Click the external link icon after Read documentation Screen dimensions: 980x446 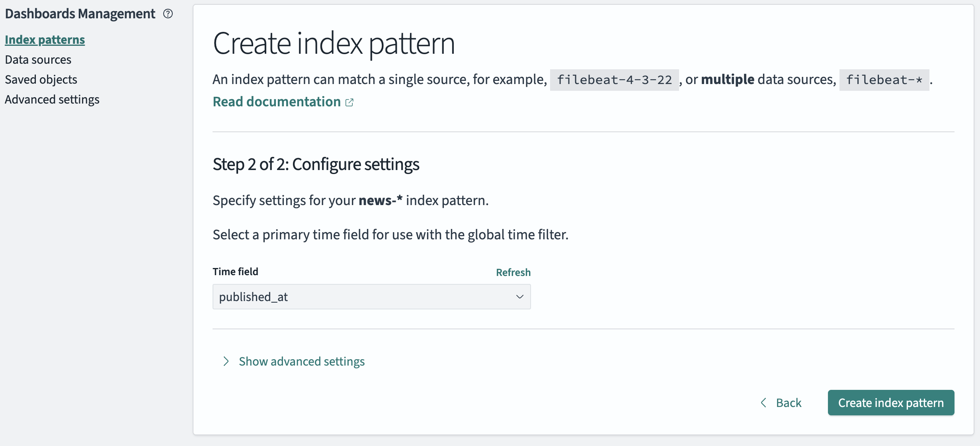pos(349,102)
